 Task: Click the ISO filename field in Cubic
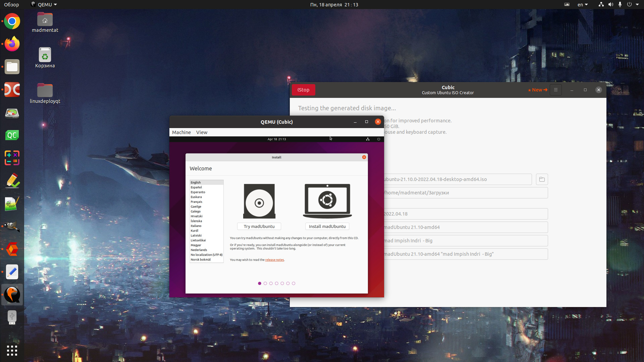(458, 179)
